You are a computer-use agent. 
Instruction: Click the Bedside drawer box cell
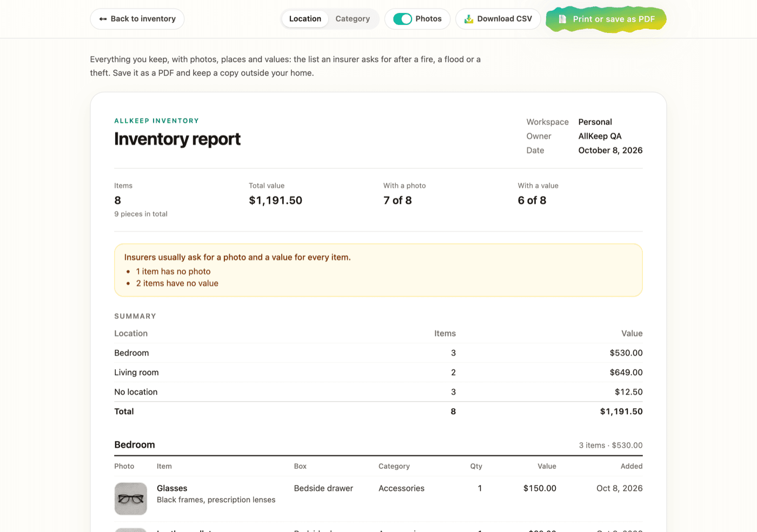[x=323, y=488]
